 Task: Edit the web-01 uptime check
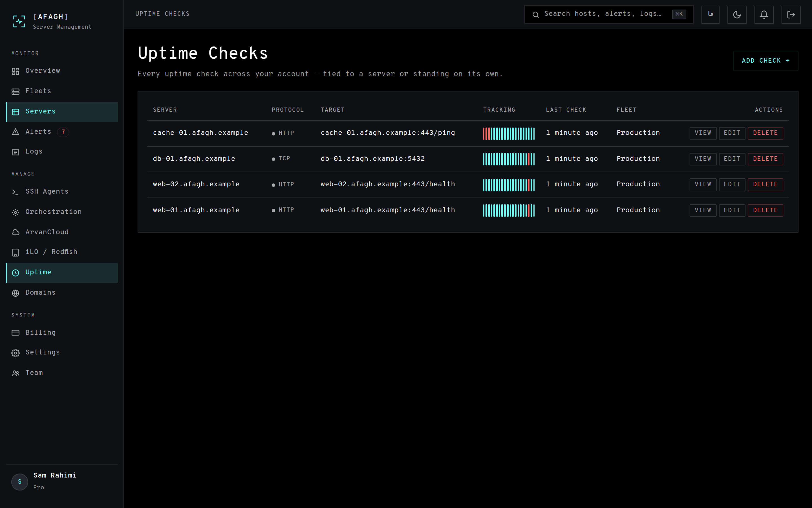pyautogui.click(x=732, y=210)
